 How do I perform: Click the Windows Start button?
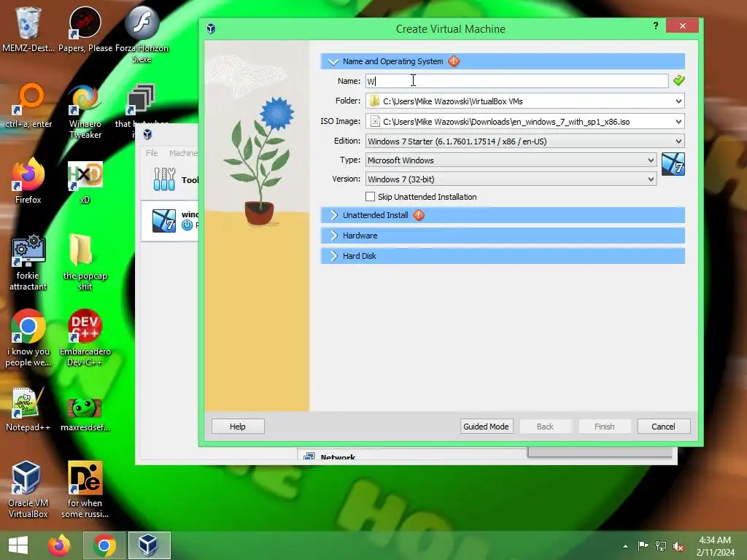coord(18,545)
